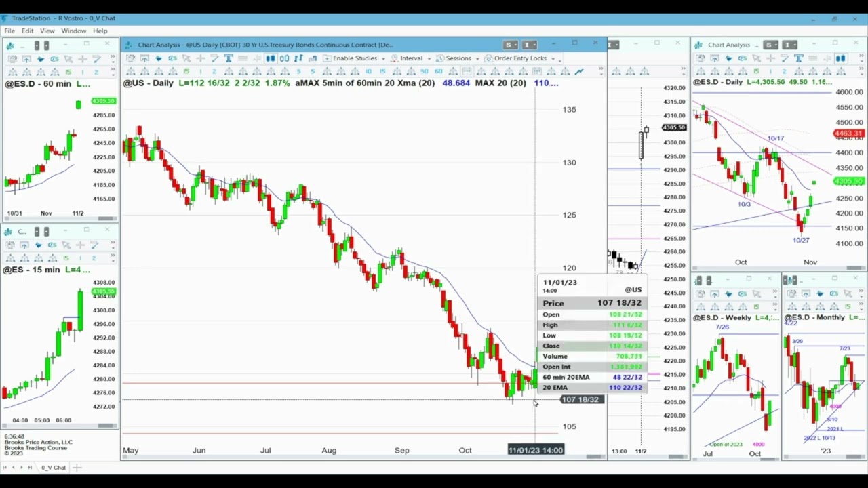Click the @US - Daily symbol label
Viewport: 868px width, 488px height.
coord(148,83)
